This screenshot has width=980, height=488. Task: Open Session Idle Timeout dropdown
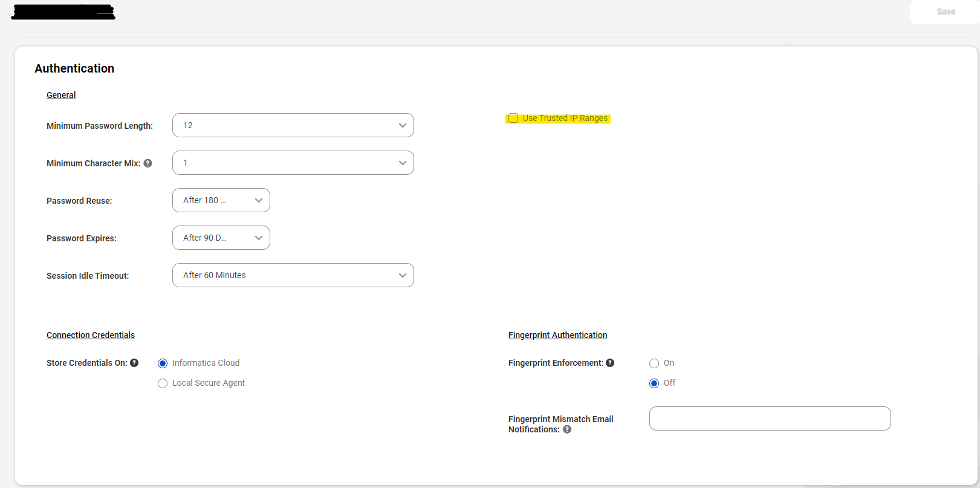point(293,275)
